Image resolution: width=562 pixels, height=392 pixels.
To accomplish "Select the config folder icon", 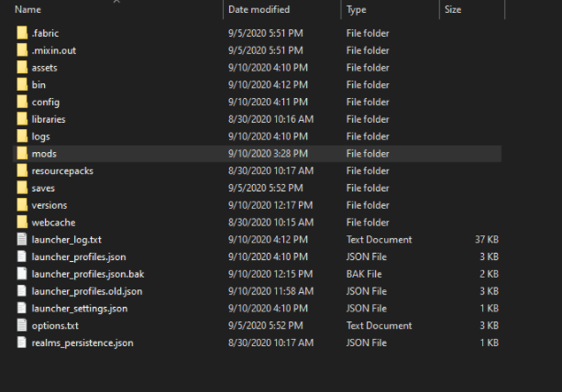I will [x=22, y=102].
